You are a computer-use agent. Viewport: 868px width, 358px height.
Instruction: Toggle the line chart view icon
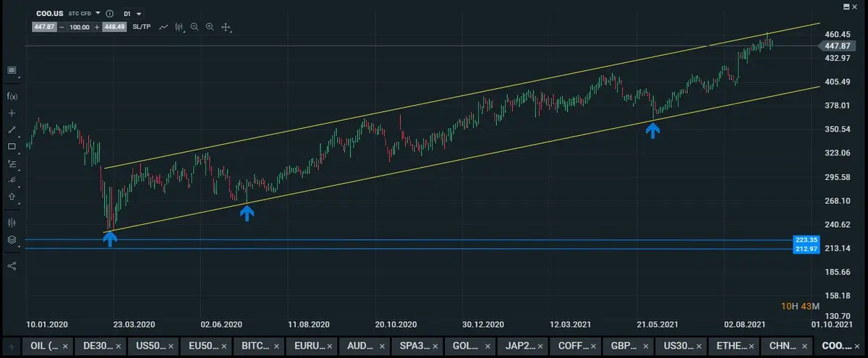[x=163, y=27]
